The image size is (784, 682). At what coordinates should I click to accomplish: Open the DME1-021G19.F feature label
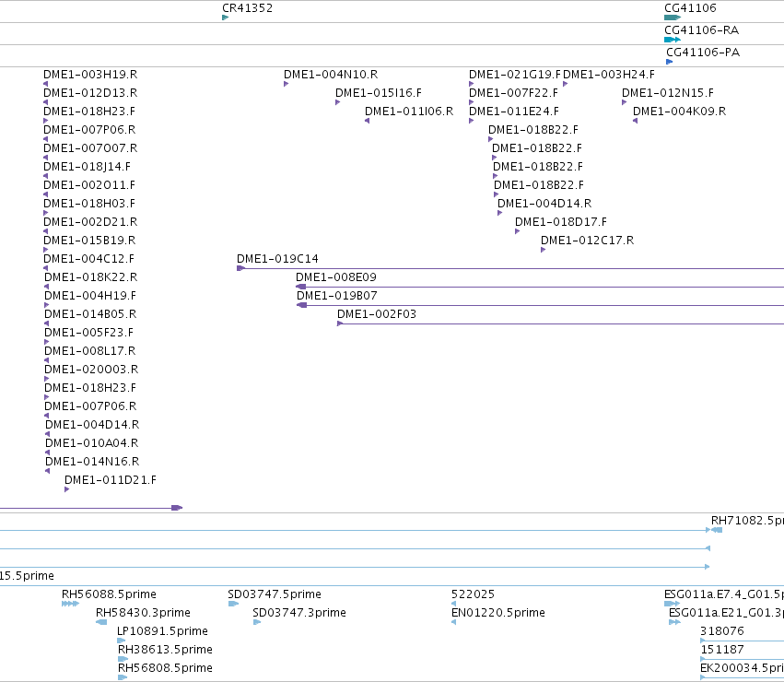pyautogui.click(x=515, y=75)
